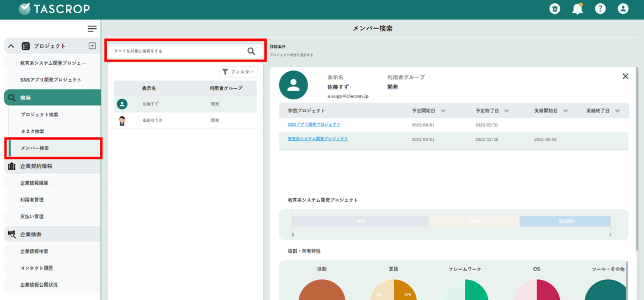Go to タスク検索
Screen dimensions: 644x300
point(55,131)
